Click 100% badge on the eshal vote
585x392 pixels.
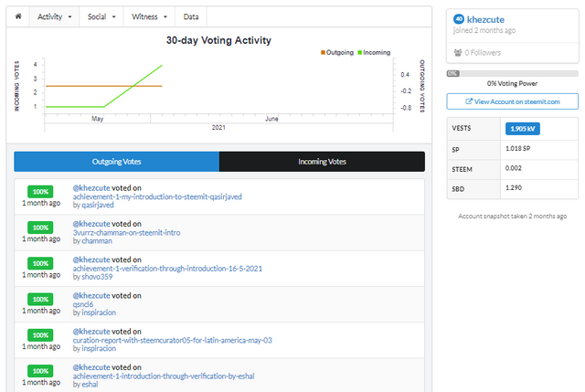click(40, 371)
